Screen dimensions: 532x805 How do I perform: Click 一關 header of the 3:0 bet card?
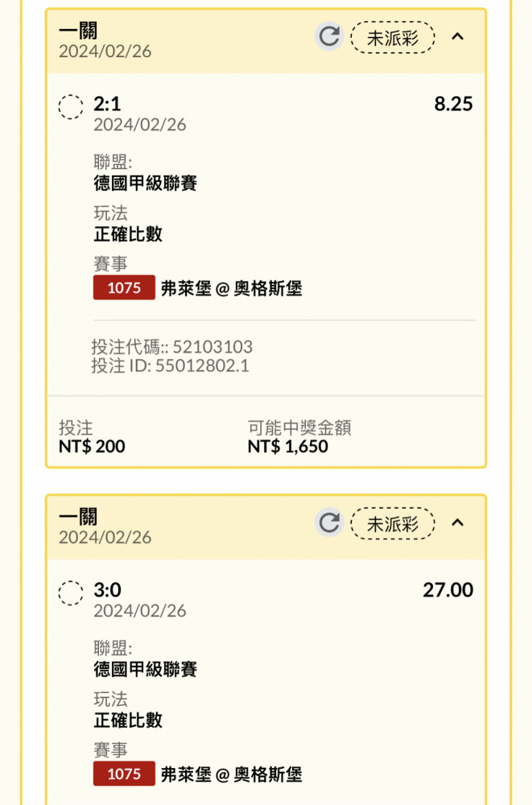(x=78, y=516)
